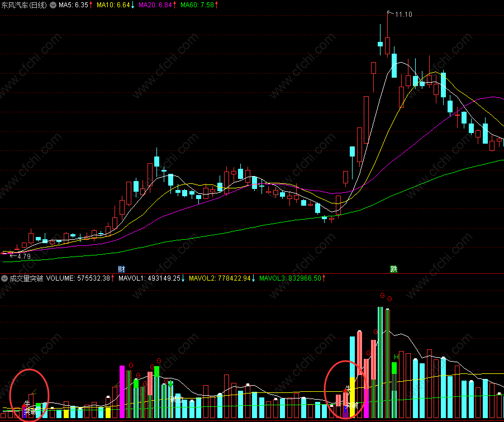Click the 破位 signal label

[177, 400]
